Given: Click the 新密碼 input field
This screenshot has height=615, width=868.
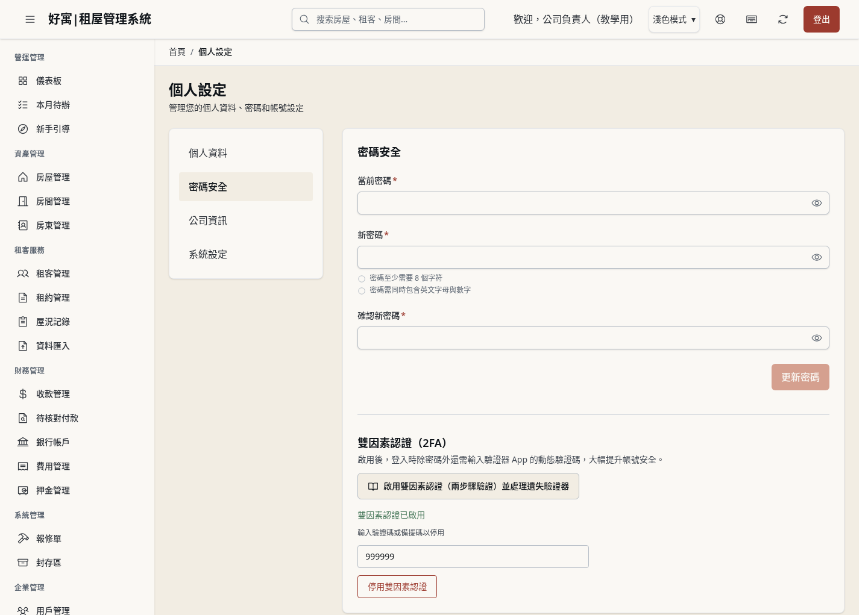Looking at the screenshot, I should click(x=593, y=257).
